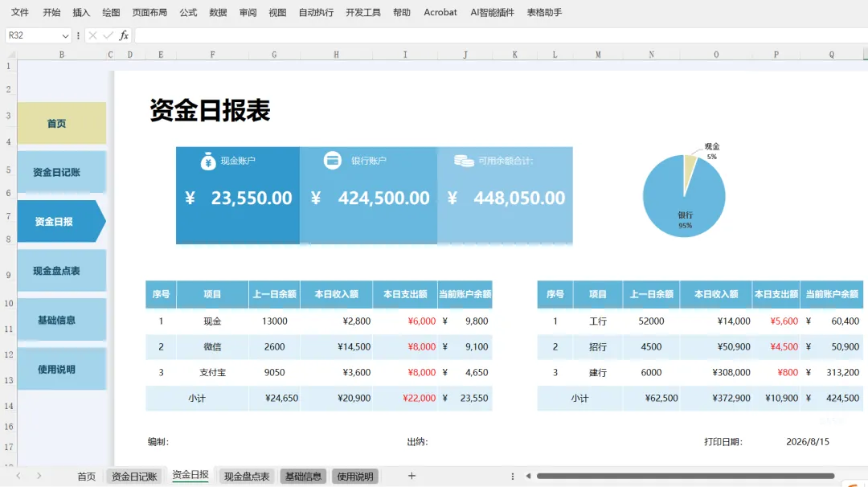Viewport: 868px width, 487px height.
Task: Click the coins icon for 可用余额合计
Action: tap(464, 161)
